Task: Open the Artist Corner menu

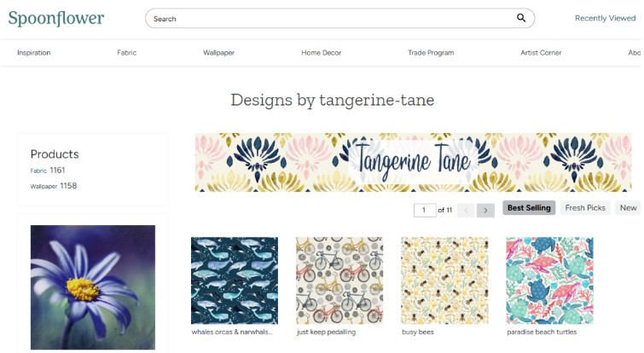Action: [x=541, y=53]
